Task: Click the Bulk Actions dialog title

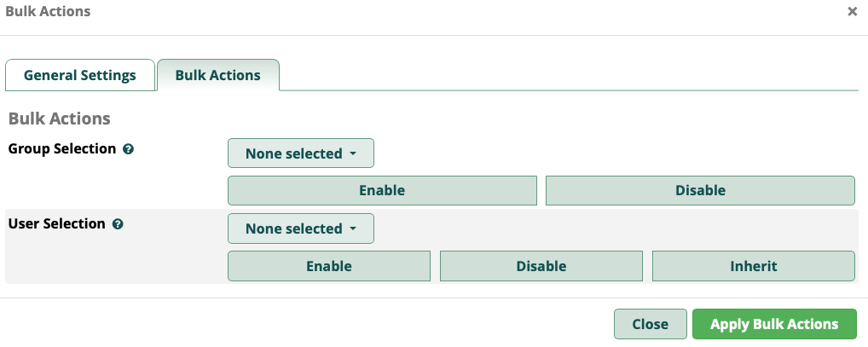Action: pyautogui.click(x=48, y=11)
